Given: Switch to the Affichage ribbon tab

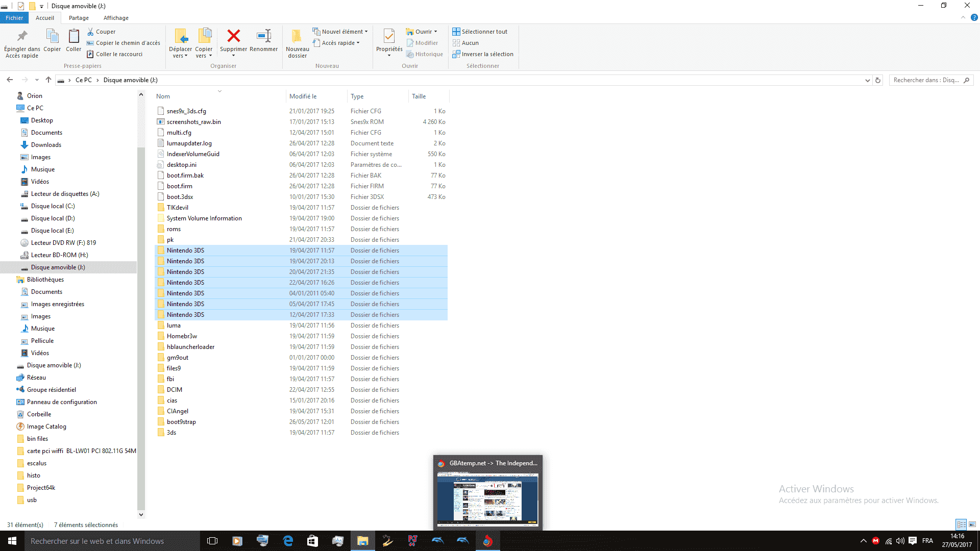Looking at the screenshot, I should 116,18.
